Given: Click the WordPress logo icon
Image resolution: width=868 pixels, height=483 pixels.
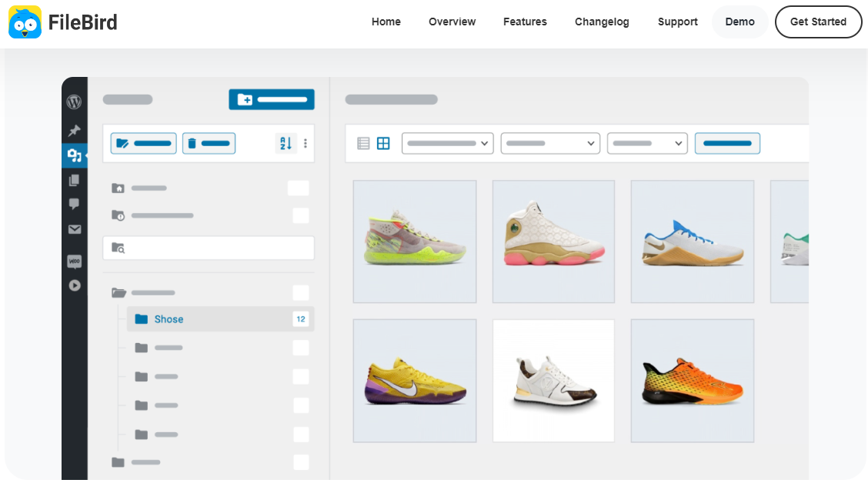Looking at the screenshot, I should point(74,102).
